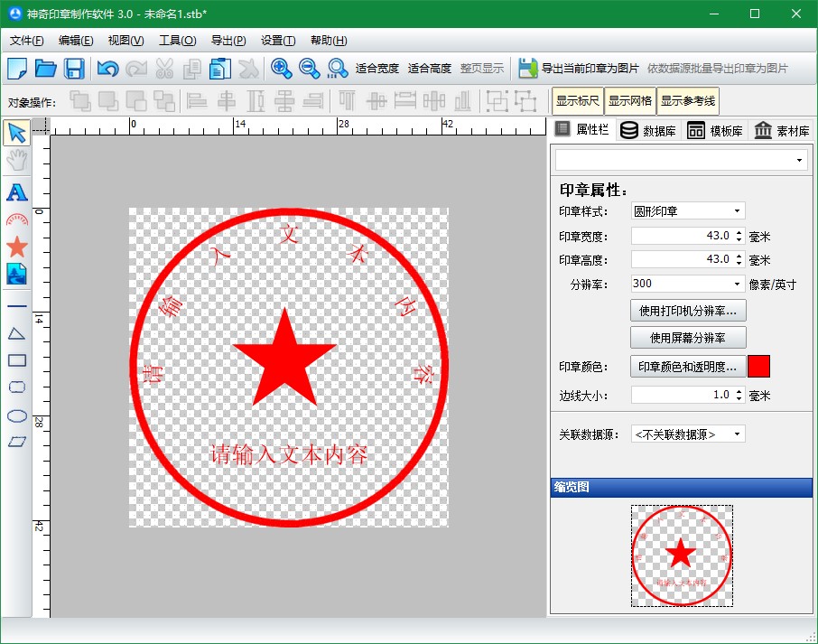The width and height of the screenshot is (818, 644).
Task: Click the red stamp color swatch
Action: [x=758, y=367]
